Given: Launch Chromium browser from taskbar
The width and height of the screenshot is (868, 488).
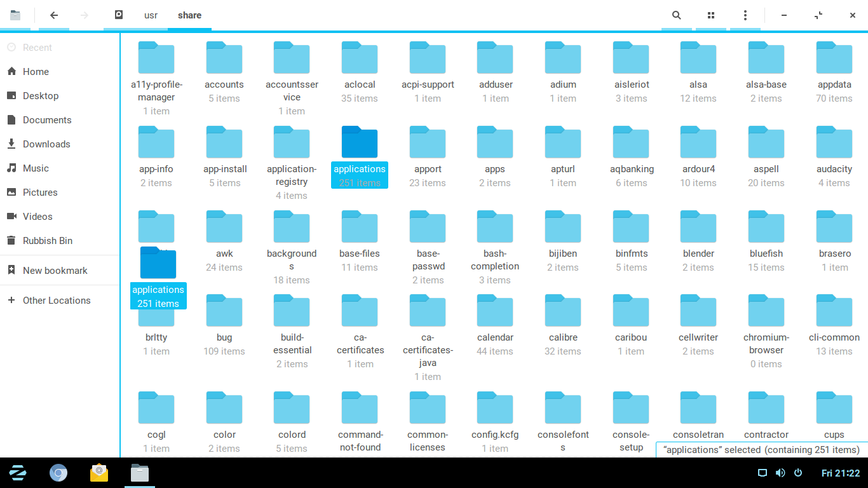Looking at the screenshot, I should [x=58, y=473].
